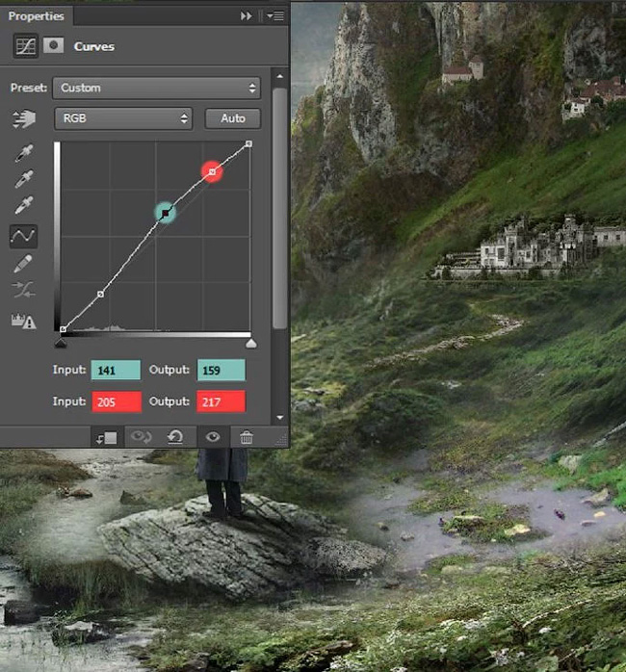Viewport: 626px width, 672px height.
Task: Select the Curves adjustment icon
Action: [x=25, y=46]
